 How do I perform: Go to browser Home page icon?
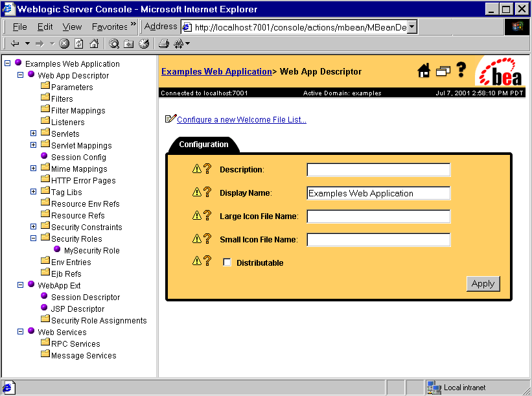point(94,43)
